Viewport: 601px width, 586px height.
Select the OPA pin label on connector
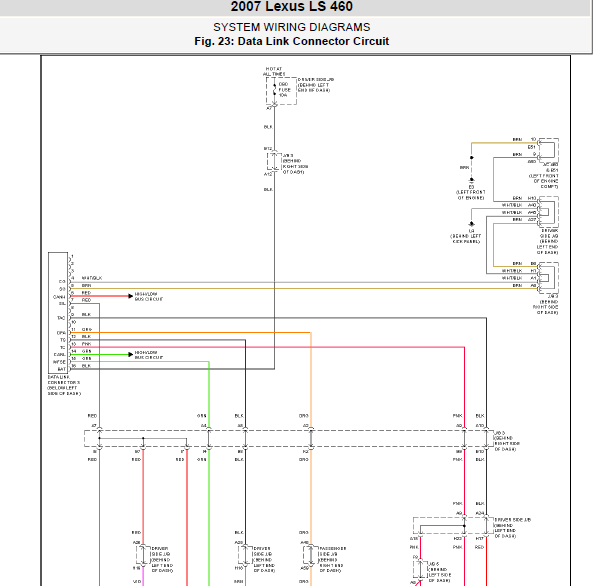point(61,333)
